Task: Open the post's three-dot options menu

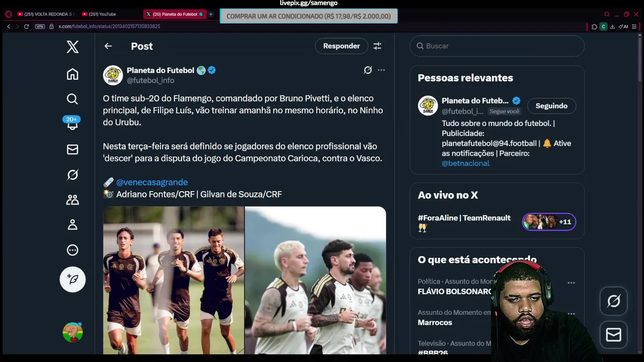Action: click(x=381, y=70)
